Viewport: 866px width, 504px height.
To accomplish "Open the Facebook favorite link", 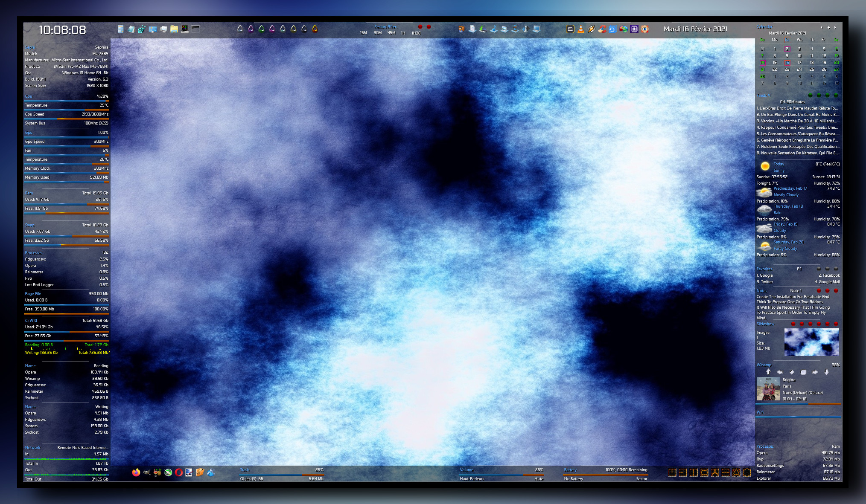I will click(829, 275).
